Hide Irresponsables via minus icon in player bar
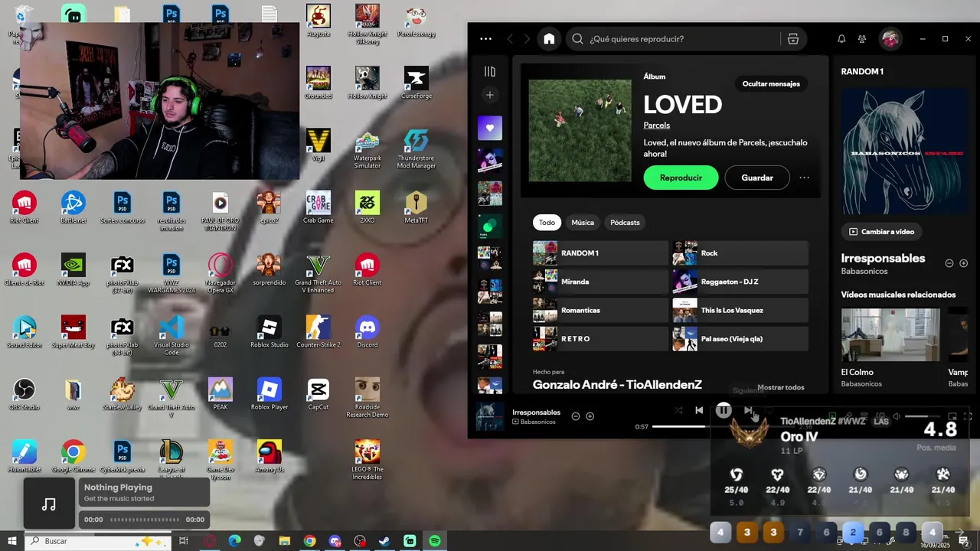Image resolution: width=980 pixels, height=551 pixels. (x=576, y=416)
